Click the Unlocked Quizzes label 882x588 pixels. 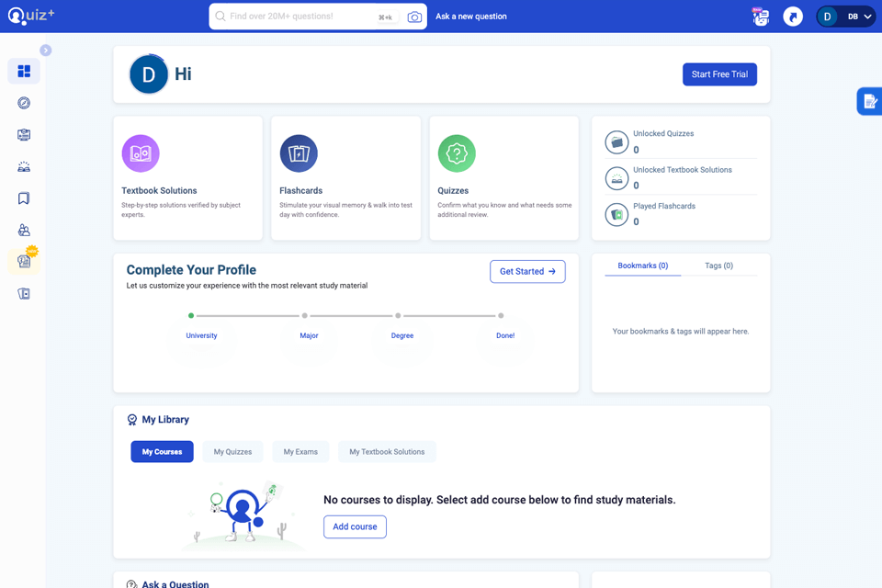coord(663,133)
